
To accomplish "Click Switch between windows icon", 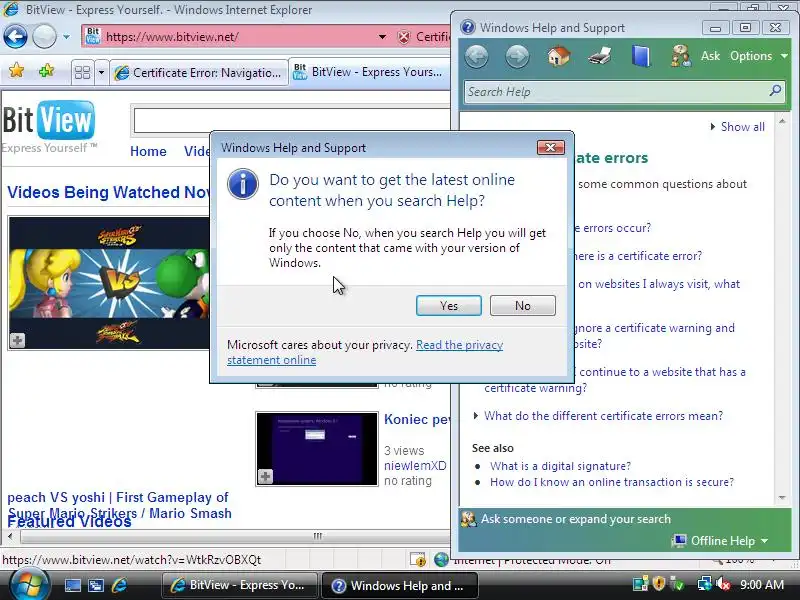I will [x=96, y=586].
